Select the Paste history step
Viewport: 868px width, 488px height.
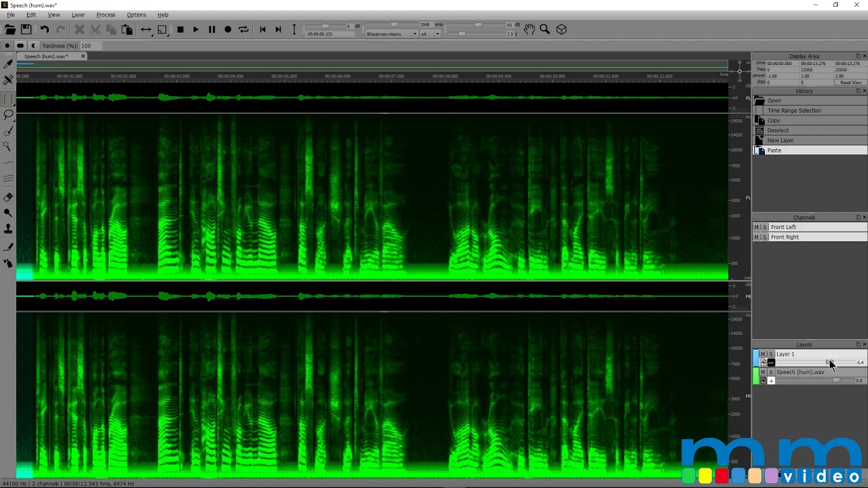810,150
